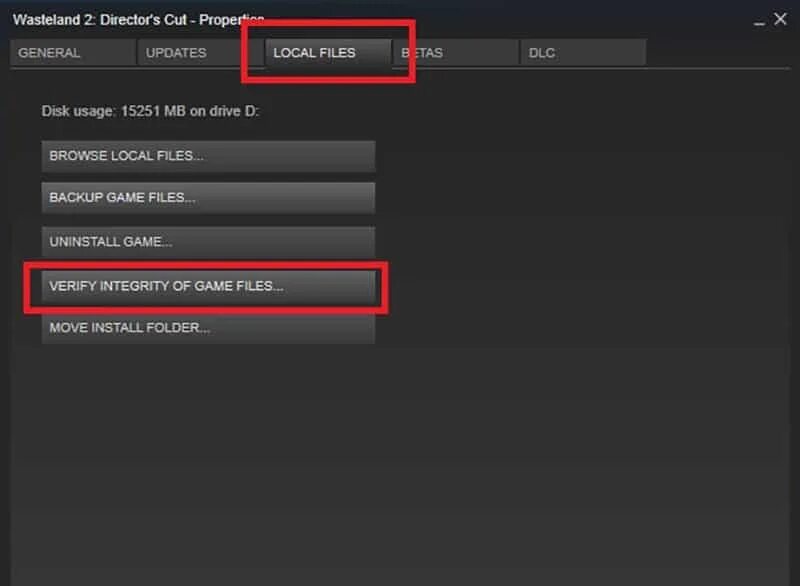Minimize the Properties window

click(x=759, y=20)
